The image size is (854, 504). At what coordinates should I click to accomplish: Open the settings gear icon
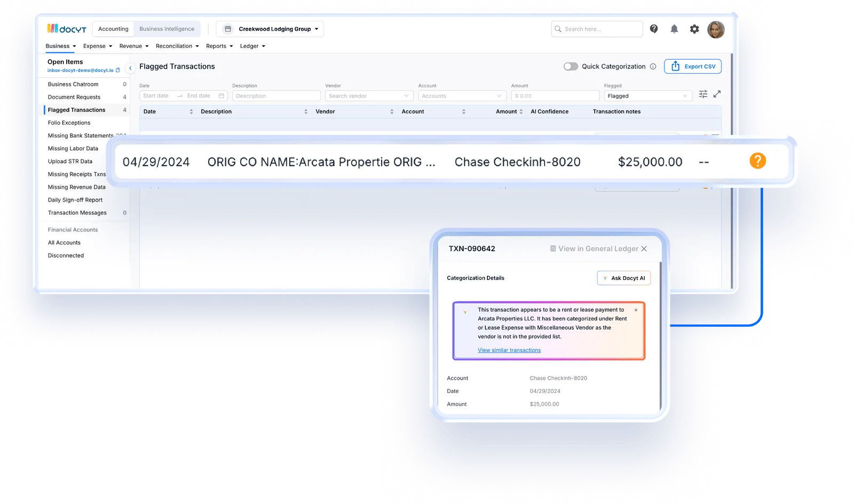694,29
